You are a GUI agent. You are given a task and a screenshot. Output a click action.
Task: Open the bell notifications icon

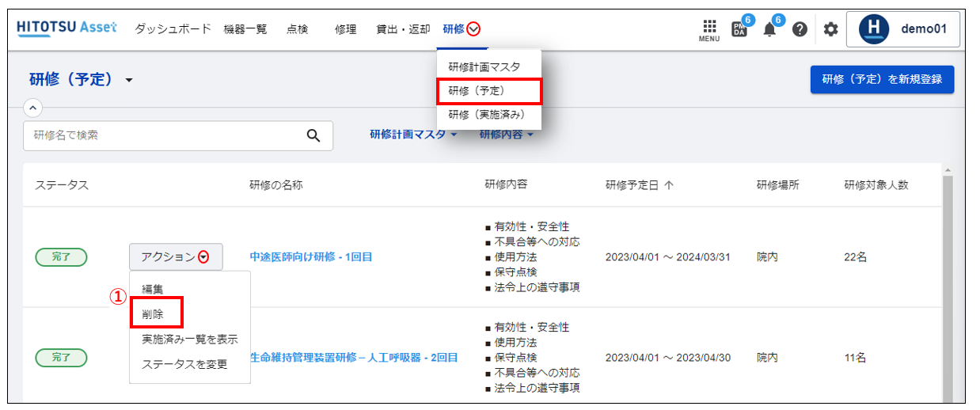[x=770, y=29]
